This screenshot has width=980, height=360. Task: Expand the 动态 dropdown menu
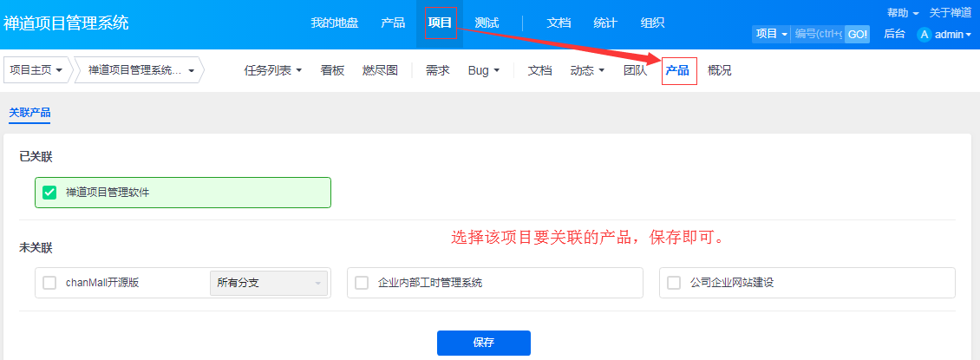click(x=587, y=70)
